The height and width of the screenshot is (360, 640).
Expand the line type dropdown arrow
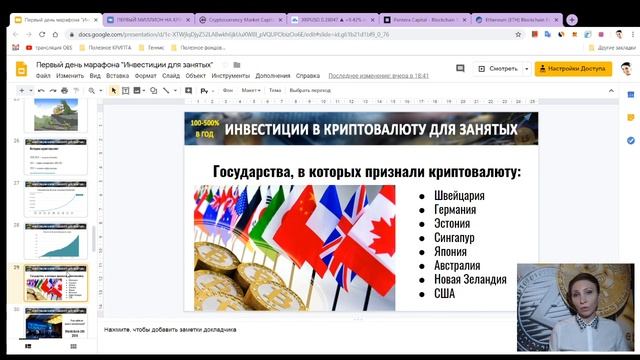point(175,90)
